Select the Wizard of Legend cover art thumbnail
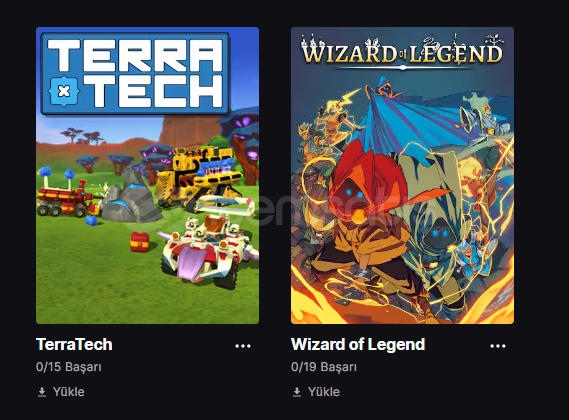The image size is (569, 420). (402, 175)
